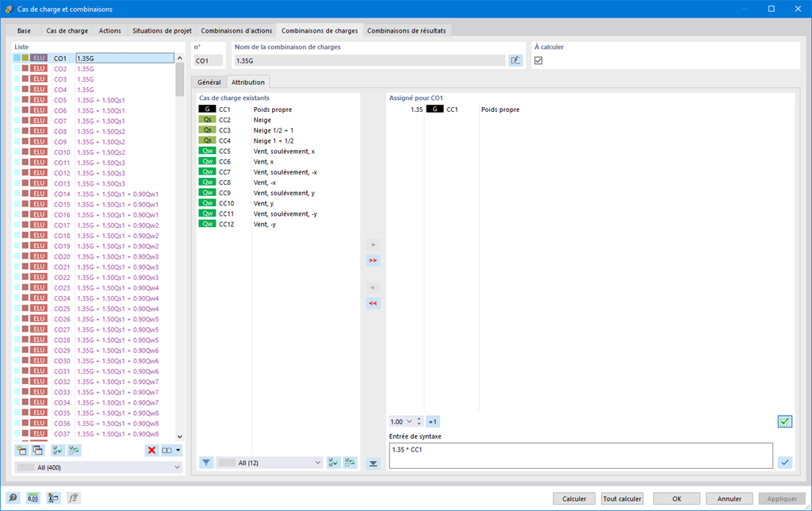This screenshot has width=812, height=511.
Task: Click the Qs swatch for CC2 Neige
Action: pyautogui.click(x=207, y=119)
